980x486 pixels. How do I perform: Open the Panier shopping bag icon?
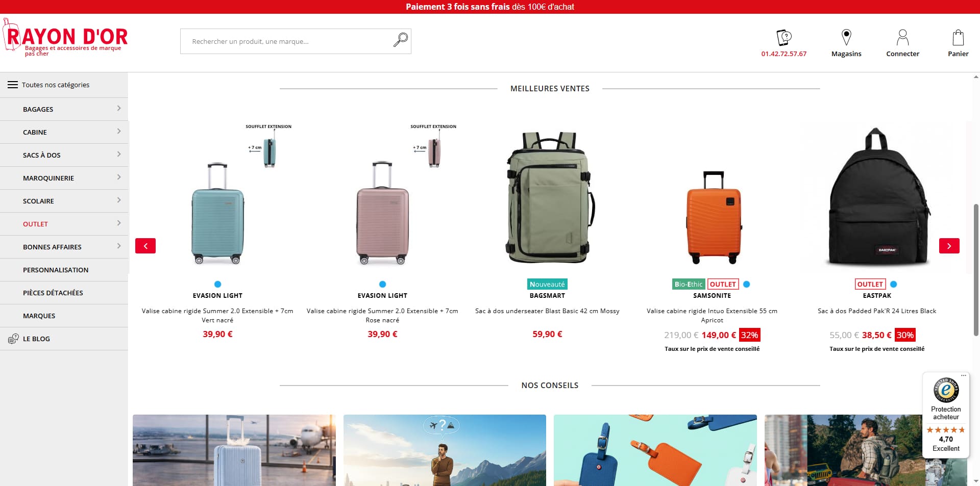tap(958, 37)
